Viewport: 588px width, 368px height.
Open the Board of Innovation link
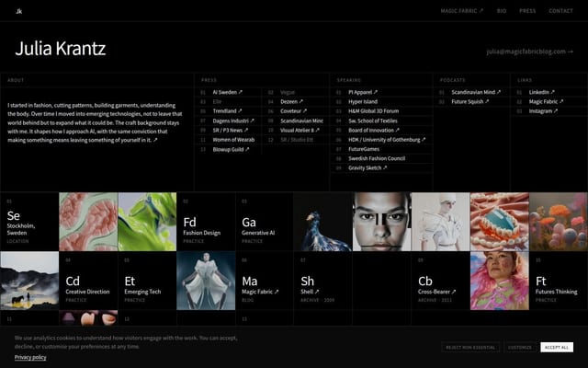pos(374,130)
